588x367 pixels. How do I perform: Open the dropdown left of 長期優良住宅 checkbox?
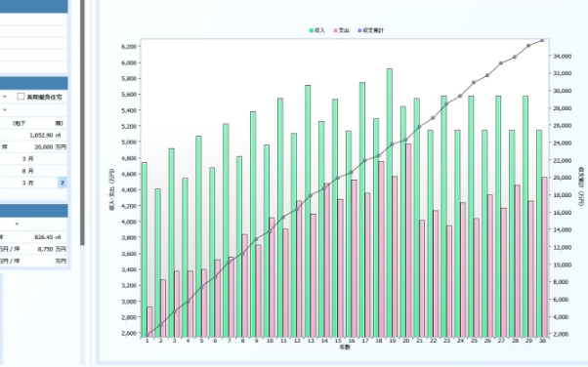pos(5,97)
